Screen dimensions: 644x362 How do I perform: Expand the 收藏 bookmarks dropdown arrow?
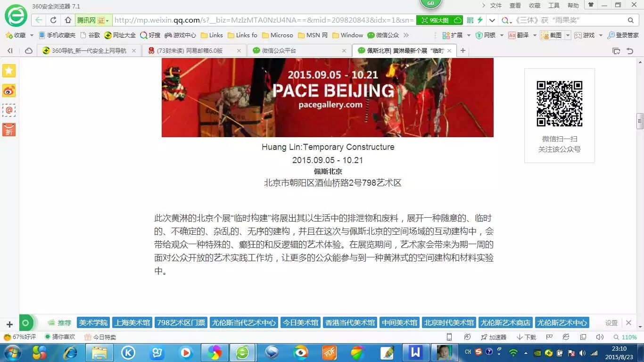click(32, 35)
